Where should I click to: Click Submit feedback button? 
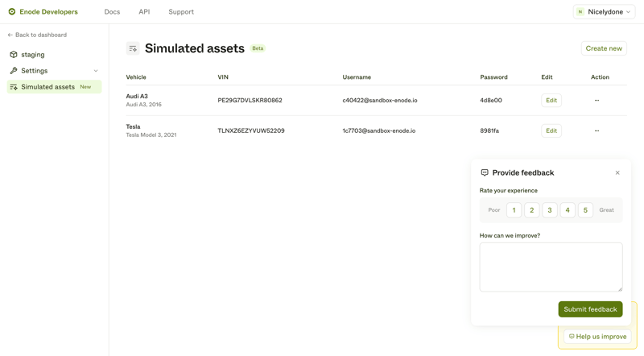pyautogui.click(x=590, y=309)
